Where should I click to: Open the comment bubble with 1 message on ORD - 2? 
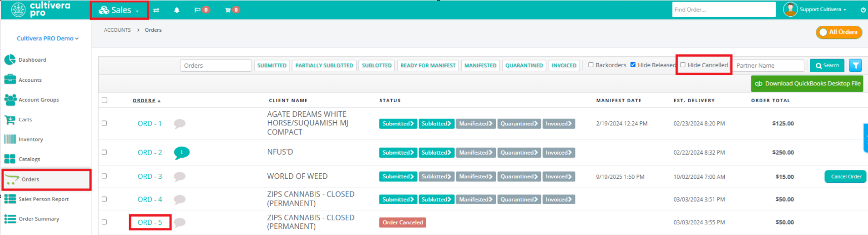(x=182, y=153)
